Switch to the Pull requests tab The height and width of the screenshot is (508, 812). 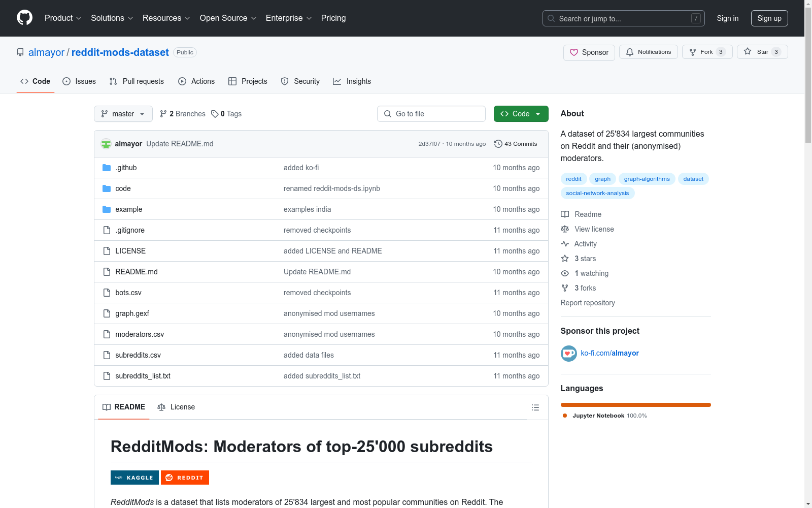click(137, 81)
